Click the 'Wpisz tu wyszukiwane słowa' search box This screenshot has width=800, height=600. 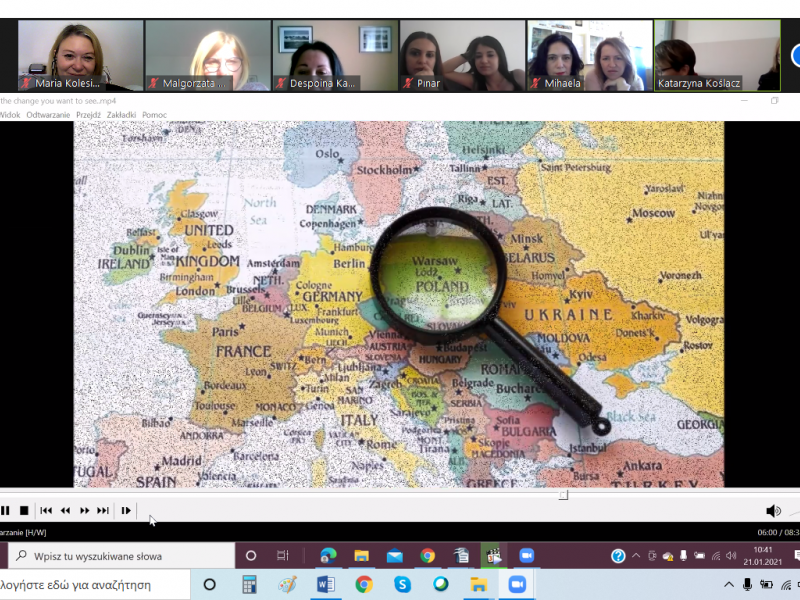point(120,556)
